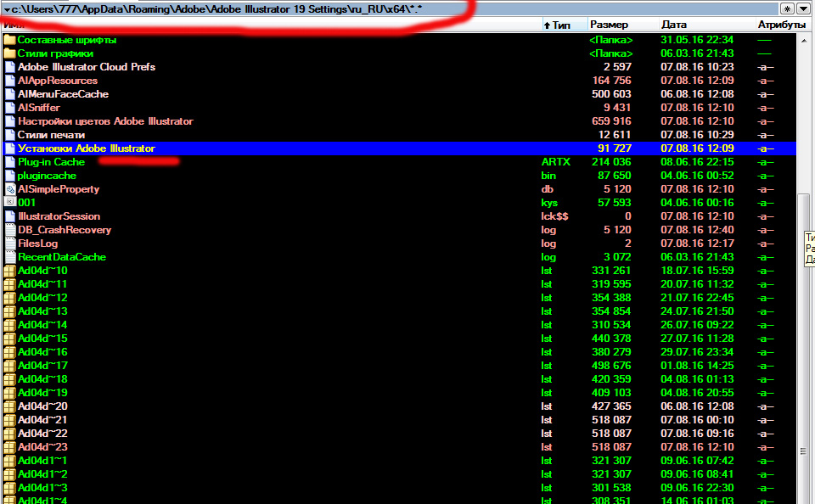Screen dimensions: 815x504
Task: Click the asterisk favorites button in path bar
Action: (787, 8)
